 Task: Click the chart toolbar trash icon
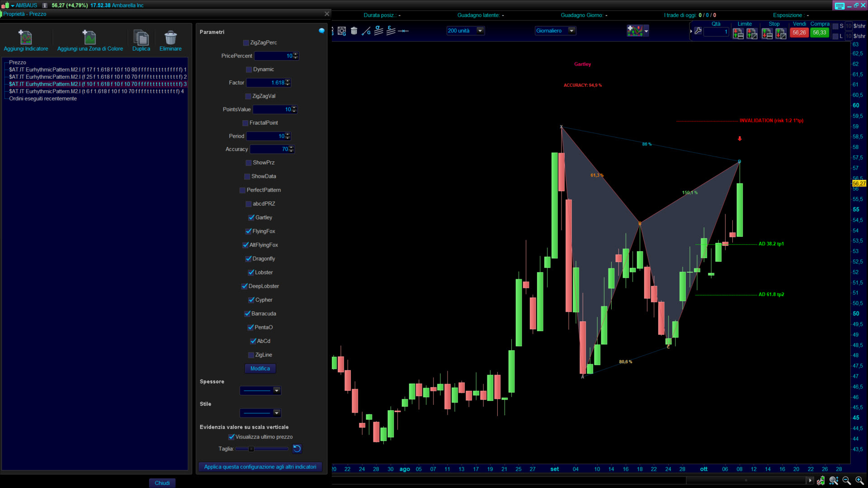[x=354, y=31]
